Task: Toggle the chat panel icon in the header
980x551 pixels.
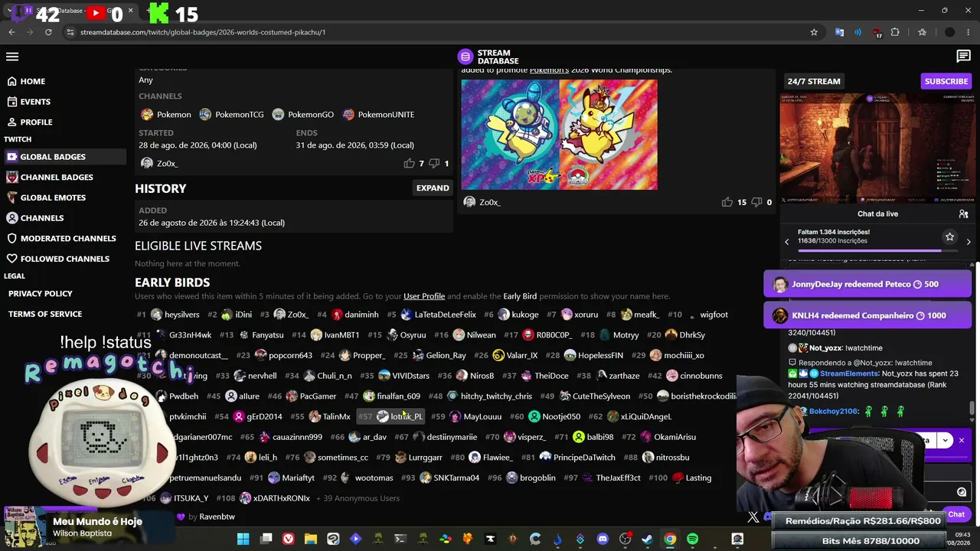Action: pyautogui.click(x=964, y=57)
